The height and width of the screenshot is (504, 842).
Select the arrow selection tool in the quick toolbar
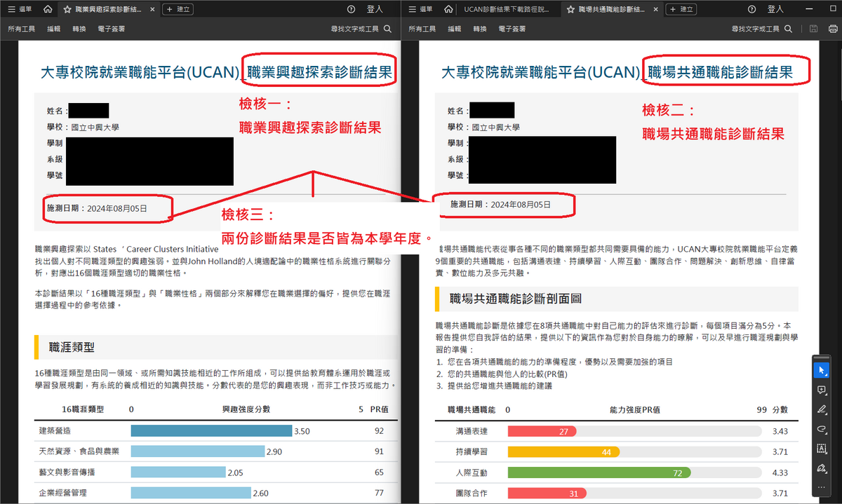[x=822, y=370]
